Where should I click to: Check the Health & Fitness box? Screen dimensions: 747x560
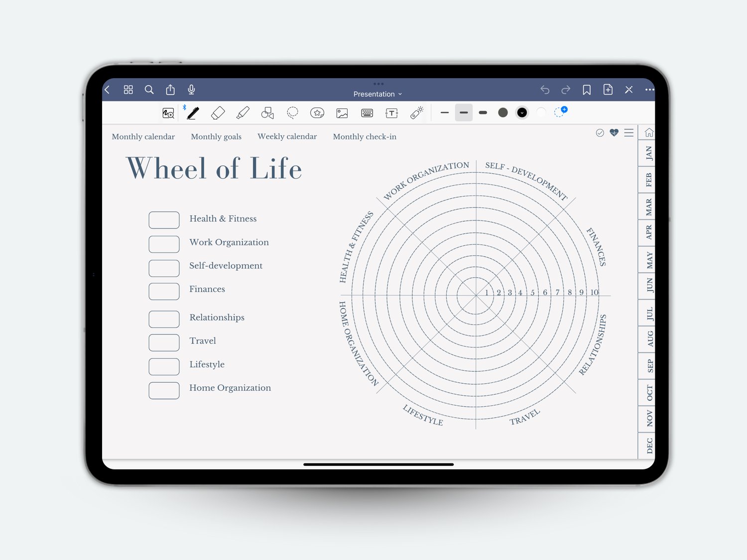click(x=164, y=220)
